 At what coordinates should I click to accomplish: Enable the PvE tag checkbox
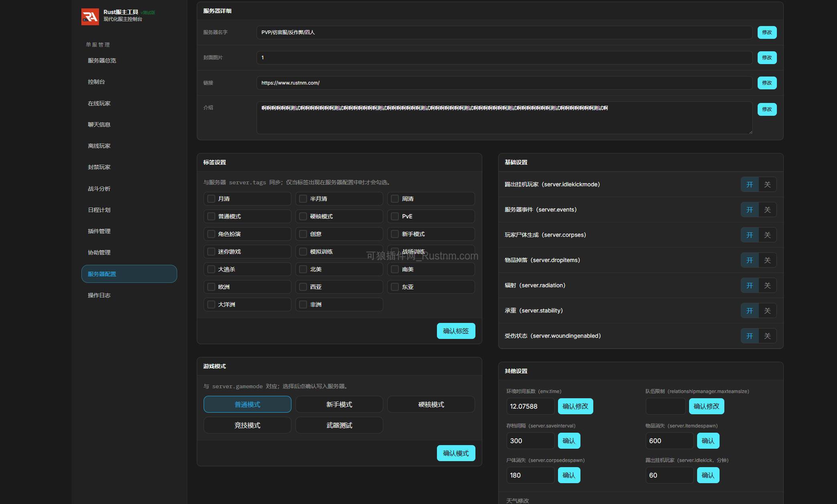tap(395, 216)
